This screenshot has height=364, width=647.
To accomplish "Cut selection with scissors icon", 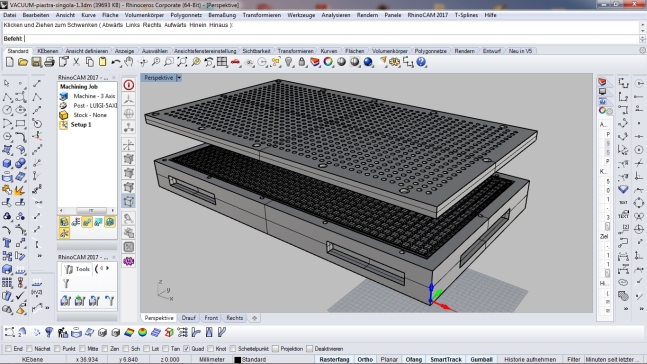I will click(76, 62).
